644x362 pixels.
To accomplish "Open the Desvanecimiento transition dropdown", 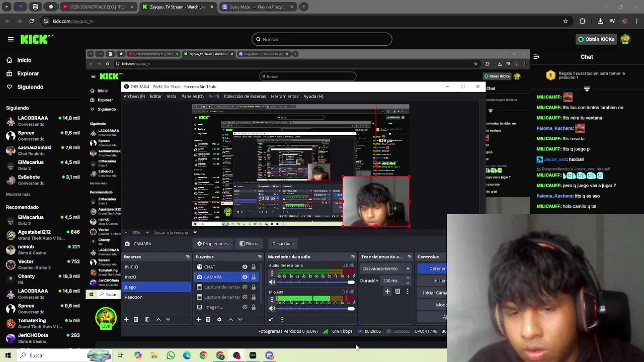I will click(386, 268).
